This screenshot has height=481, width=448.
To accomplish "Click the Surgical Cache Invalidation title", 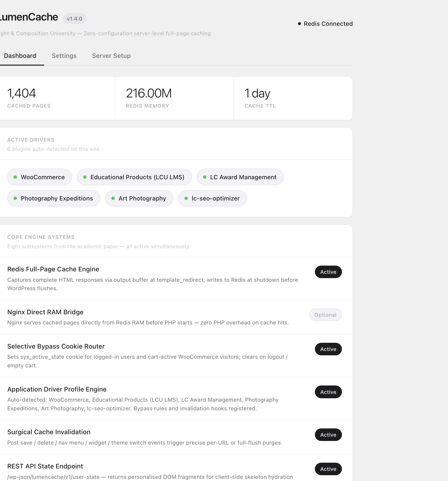I will (49, 432).
